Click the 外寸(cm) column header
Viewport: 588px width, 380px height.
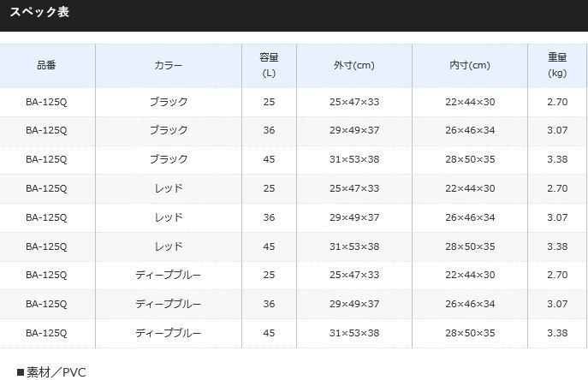pos(353,65)
